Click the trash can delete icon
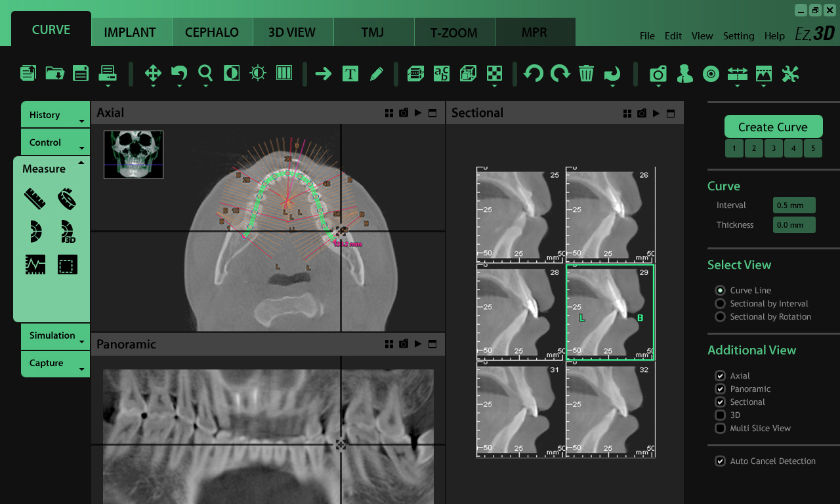840x504 pixels. click(586, 73)
